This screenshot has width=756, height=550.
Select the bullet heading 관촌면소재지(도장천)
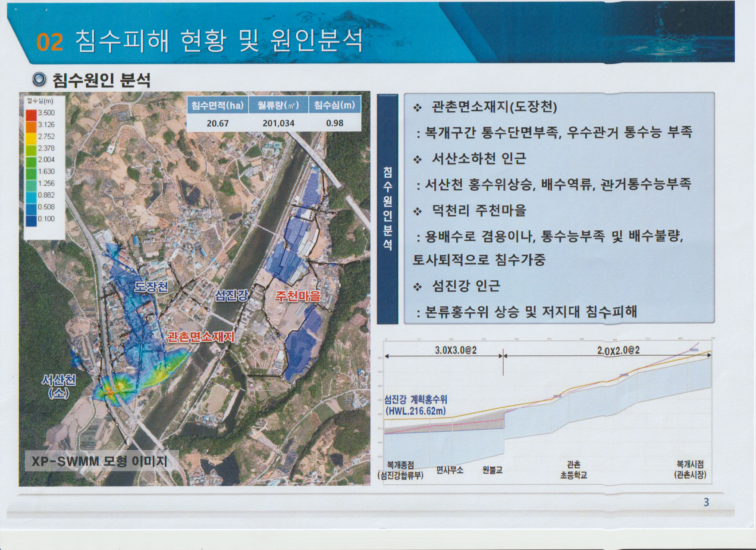pyautogui.click(x=495, y=107)
